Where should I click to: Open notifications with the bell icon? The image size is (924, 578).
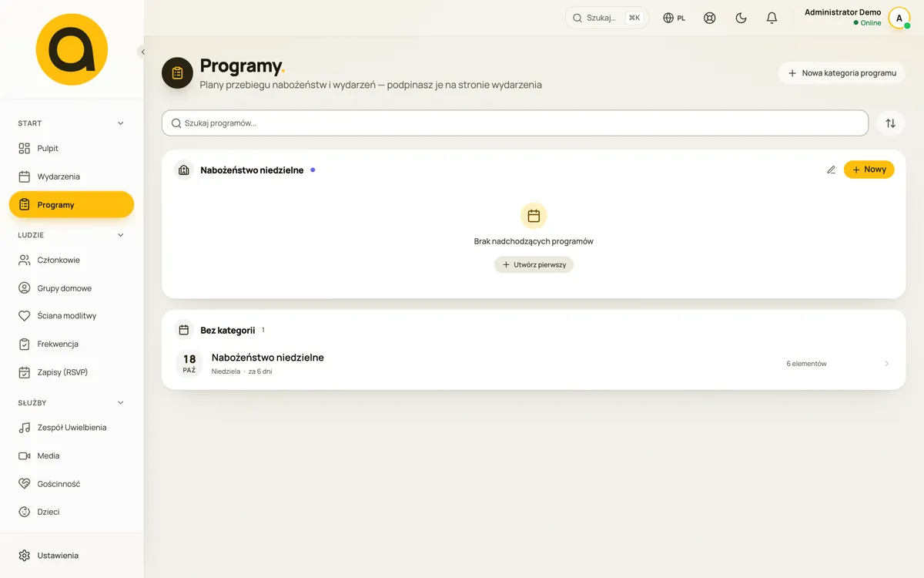[x=772, y=18]
